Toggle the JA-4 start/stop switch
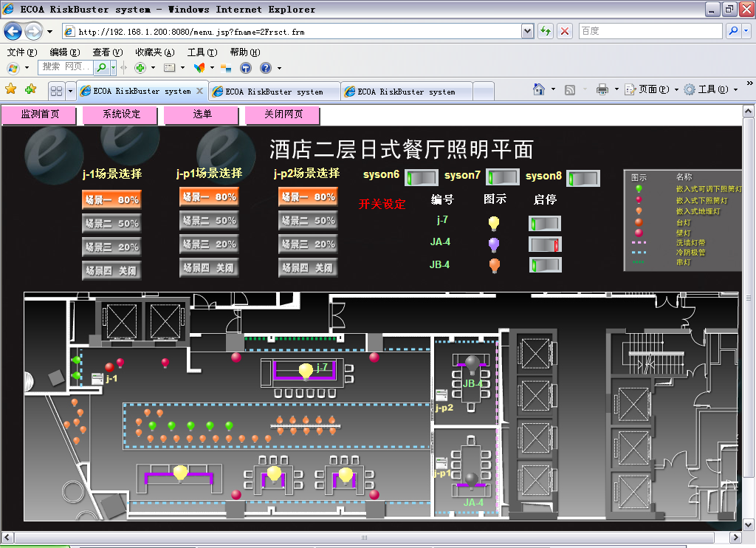The height and width of the screenshot is (548, 756). click(x=545, y=244)
